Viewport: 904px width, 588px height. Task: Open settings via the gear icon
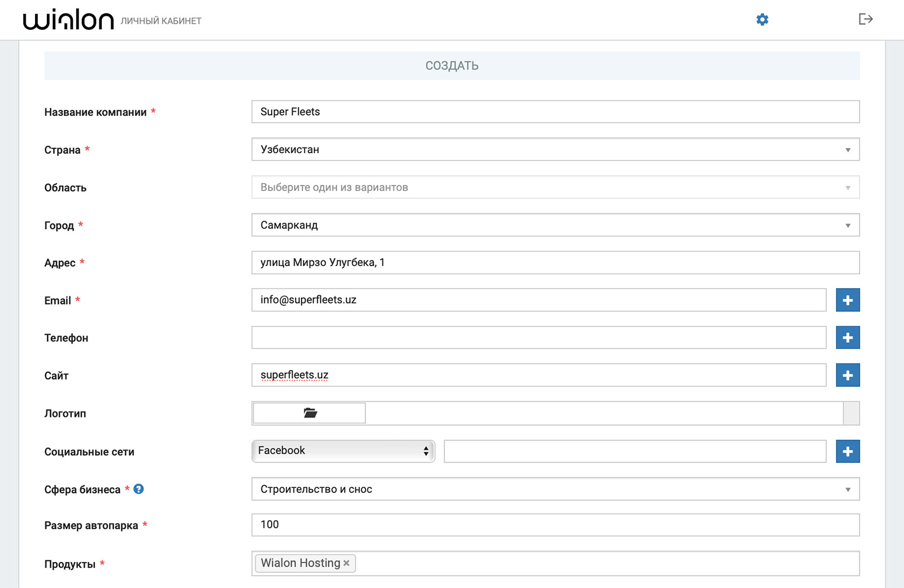(762, 20)
